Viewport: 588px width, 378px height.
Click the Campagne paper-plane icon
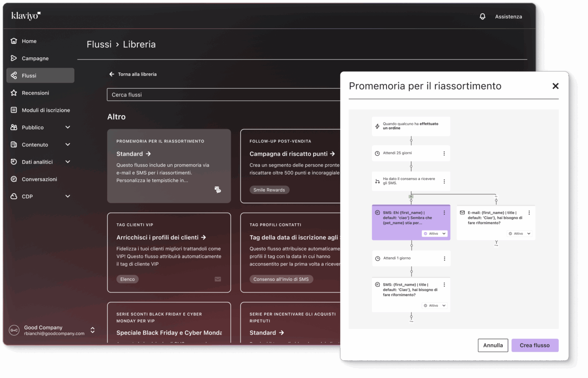13,58
